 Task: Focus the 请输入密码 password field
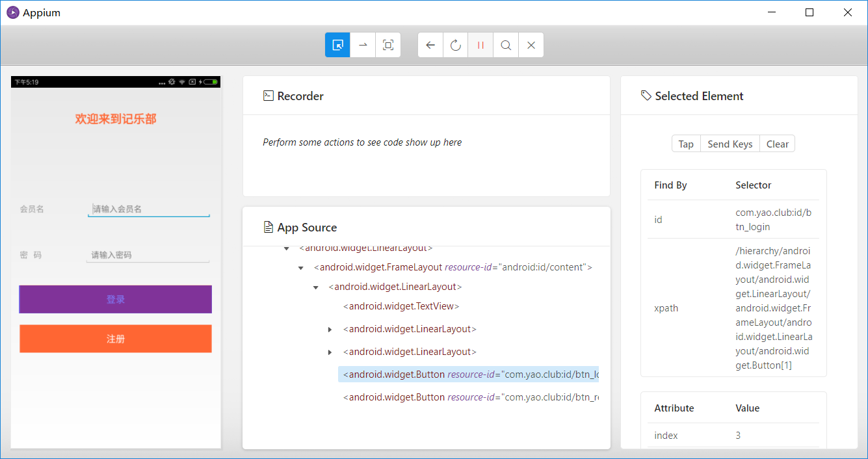148,255
